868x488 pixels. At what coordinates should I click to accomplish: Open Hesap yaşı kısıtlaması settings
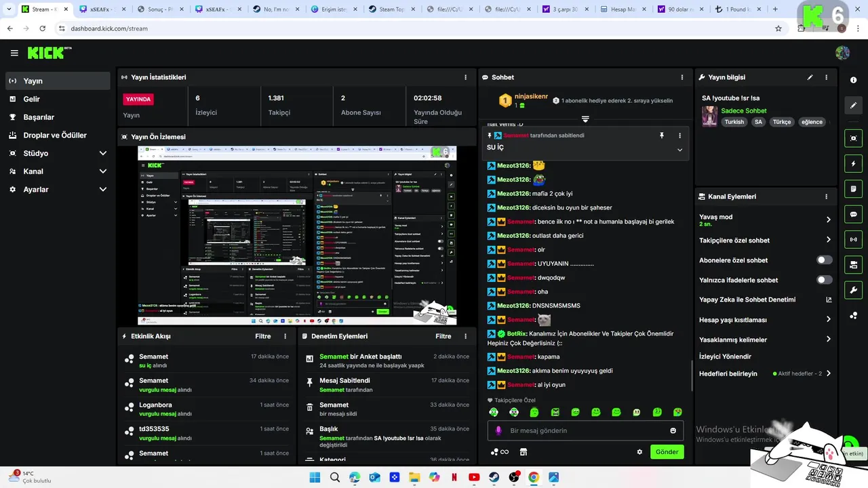pos(765,319)
